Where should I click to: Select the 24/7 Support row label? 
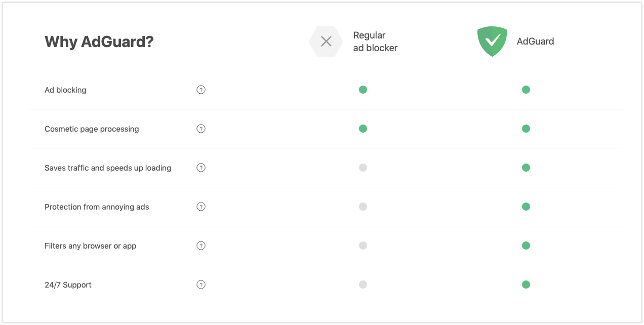coord(68,285)
